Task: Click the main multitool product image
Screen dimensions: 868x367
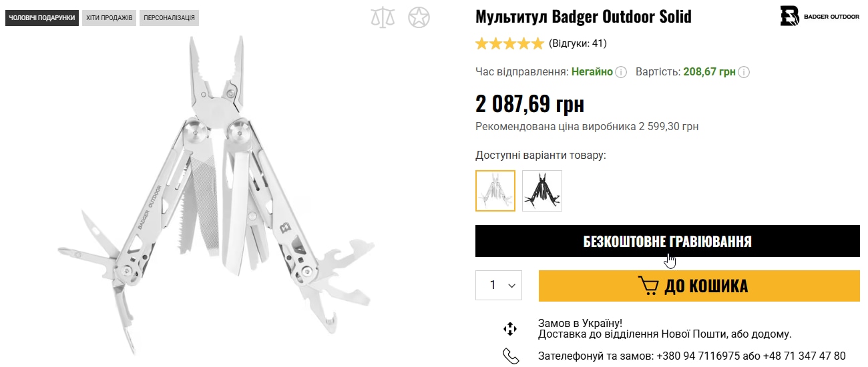Action: click(x=214, y=194)
